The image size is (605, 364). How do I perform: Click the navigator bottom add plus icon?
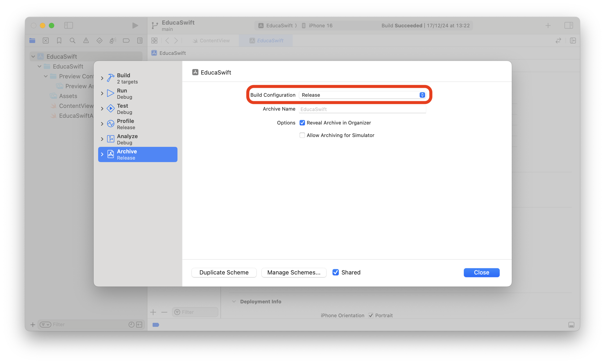pyautogui.click(x=33, y=325)
